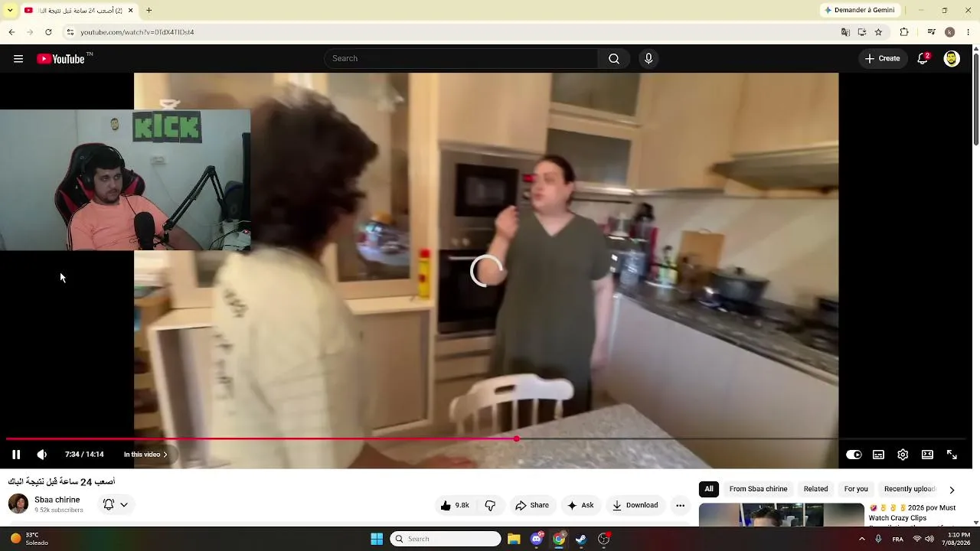Ask about this video
Viewport: 980px width, 551px height.
pos(580,505)
